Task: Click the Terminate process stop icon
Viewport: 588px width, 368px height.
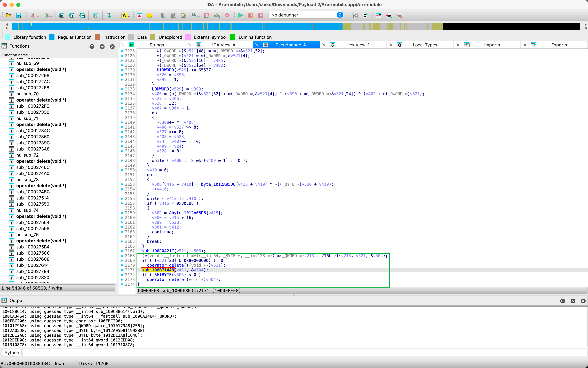Action: click(261, 15)
